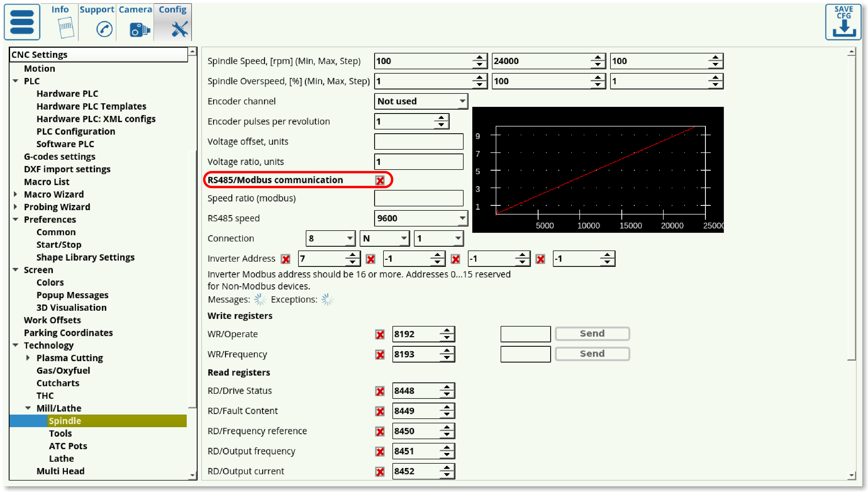Open the G-codes settings entry
This screenshot has width=868, height=492.
tap(59, 156)
